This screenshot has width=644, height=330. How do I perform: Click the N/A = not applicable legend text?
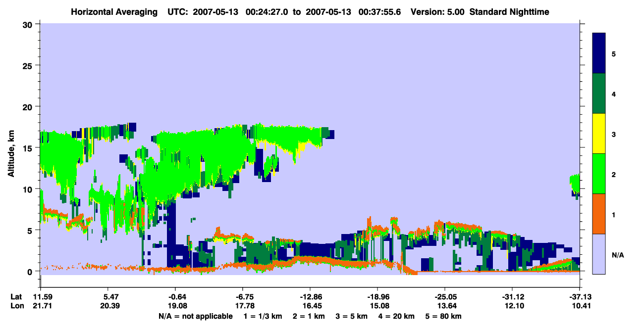[x=195, y=316]
